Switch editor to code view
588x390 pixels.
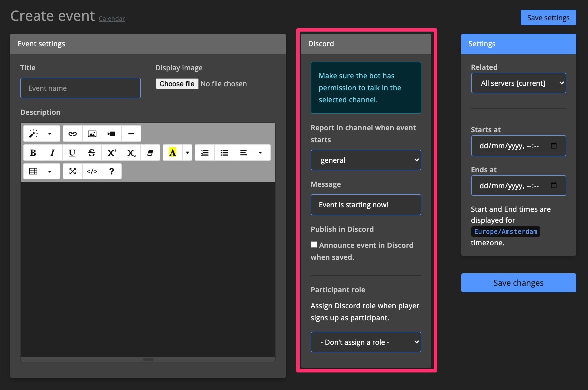[92, 171]
